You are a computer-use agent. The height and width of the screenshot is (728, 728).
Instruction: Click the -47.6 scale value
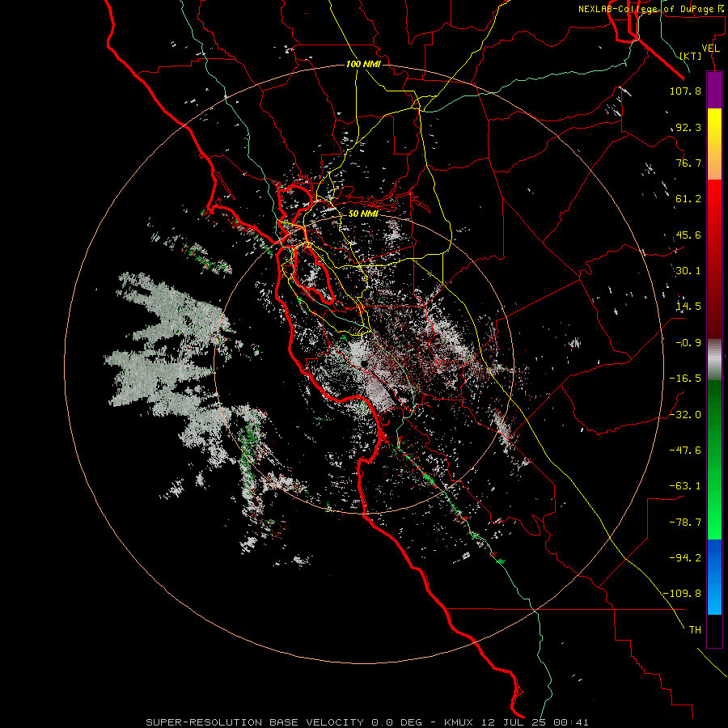(x=685, y=451)
